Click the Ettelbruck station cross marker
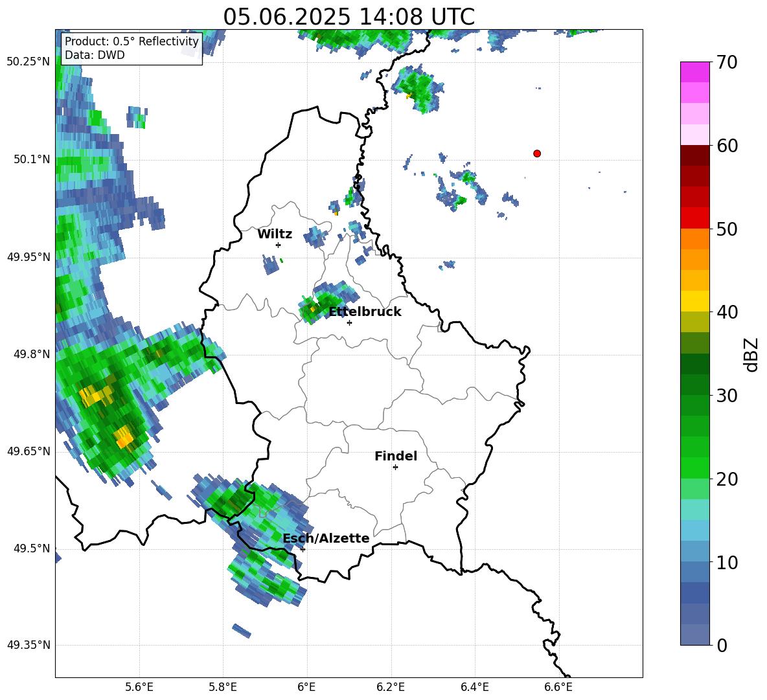This screenshot has height=700, width=767. click(349, 322)
